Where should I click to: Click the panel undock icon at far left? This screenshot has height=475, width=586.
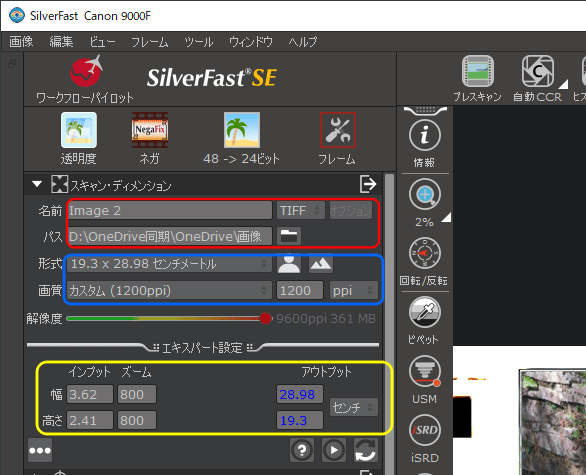(x=12, y=64)
